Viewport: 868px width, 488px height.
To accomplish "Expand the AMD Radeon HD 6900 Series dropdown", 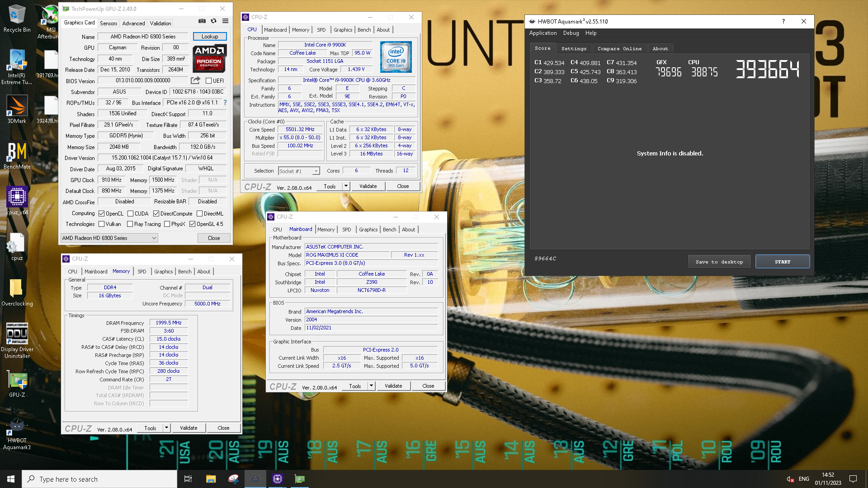I will [x=109, y=238].
